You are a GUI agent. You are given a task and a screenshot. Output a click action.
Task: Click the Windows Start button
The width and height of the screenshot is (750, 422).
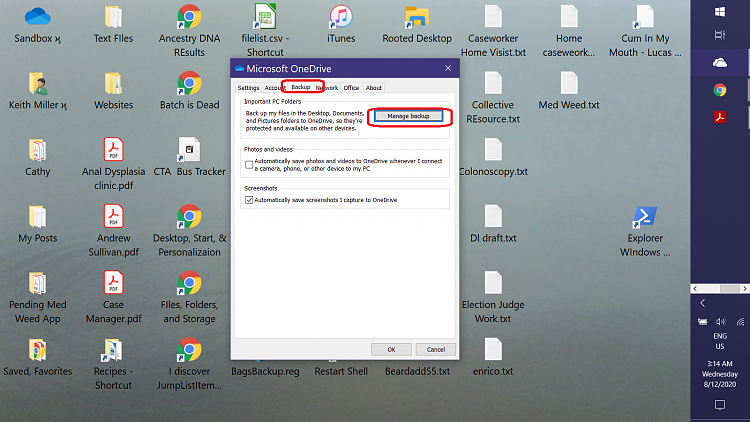point(719,12)
